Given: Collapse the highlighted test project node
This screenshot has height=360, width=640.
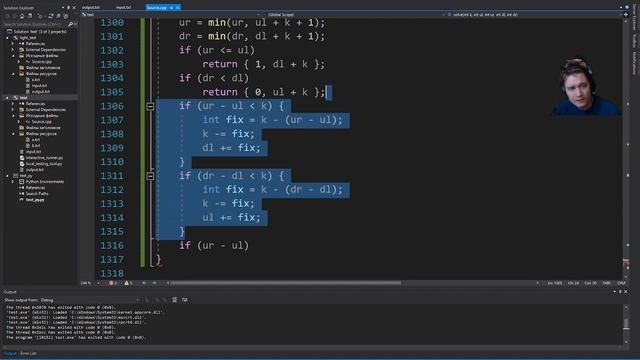Looking at the screenshot, I should (7, 98).
